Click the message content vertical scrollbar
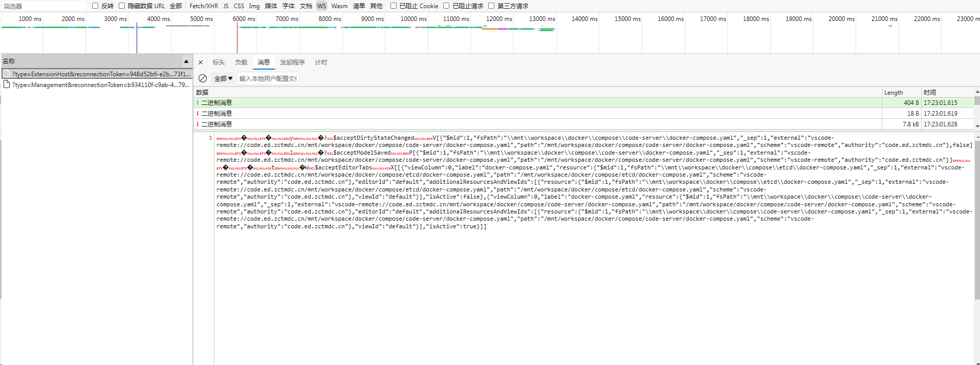Screen dimensions: 980x365 pos(977,220)
